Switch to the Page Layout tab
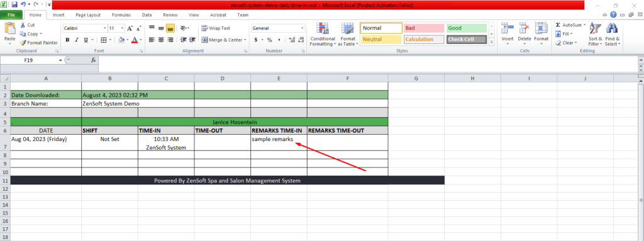Screen dimensions: 644x241 88,15
